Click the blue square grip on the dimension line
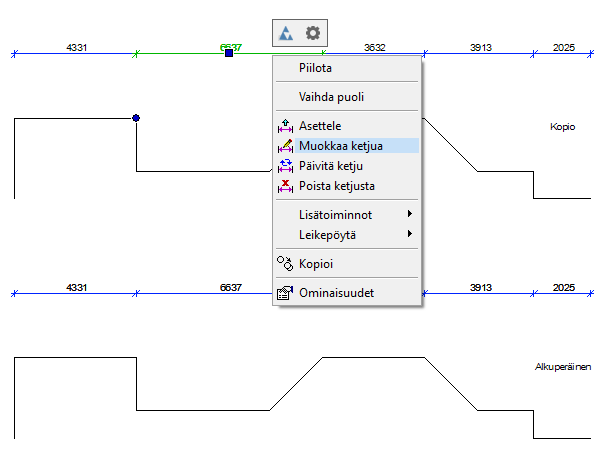 point(229,52)
